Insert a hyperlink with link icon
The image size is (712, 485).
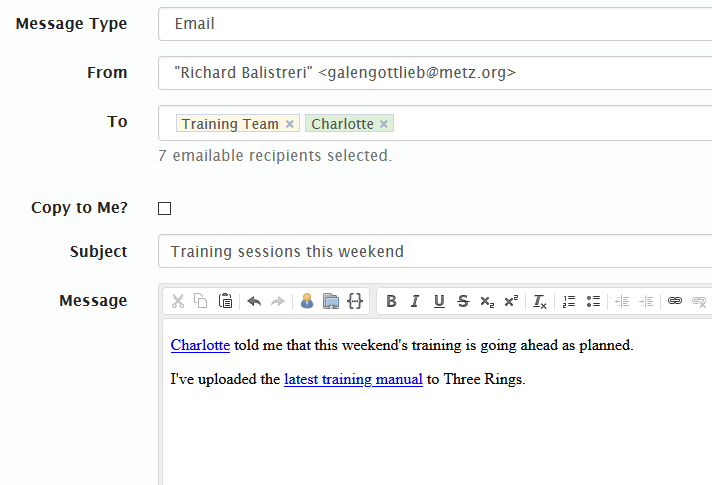click(x=675, y=301)
